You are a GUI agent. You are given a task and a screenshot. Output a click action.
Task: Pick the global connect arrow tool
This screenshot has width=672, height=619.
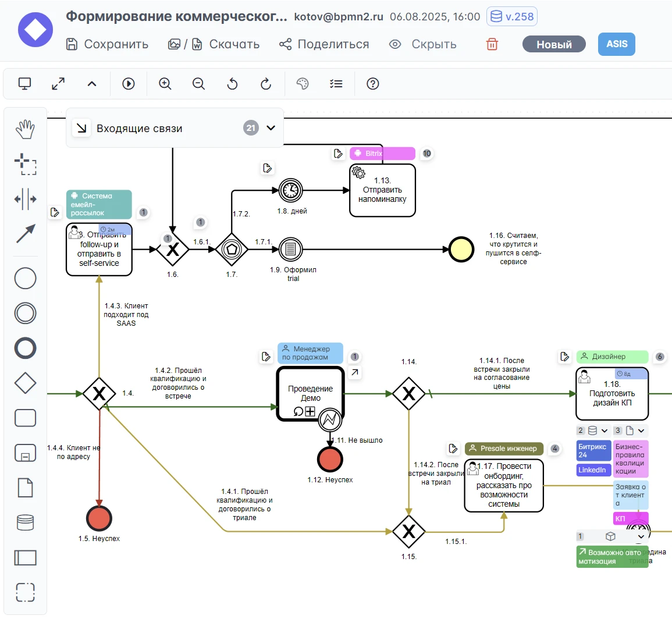coord(25,234)
